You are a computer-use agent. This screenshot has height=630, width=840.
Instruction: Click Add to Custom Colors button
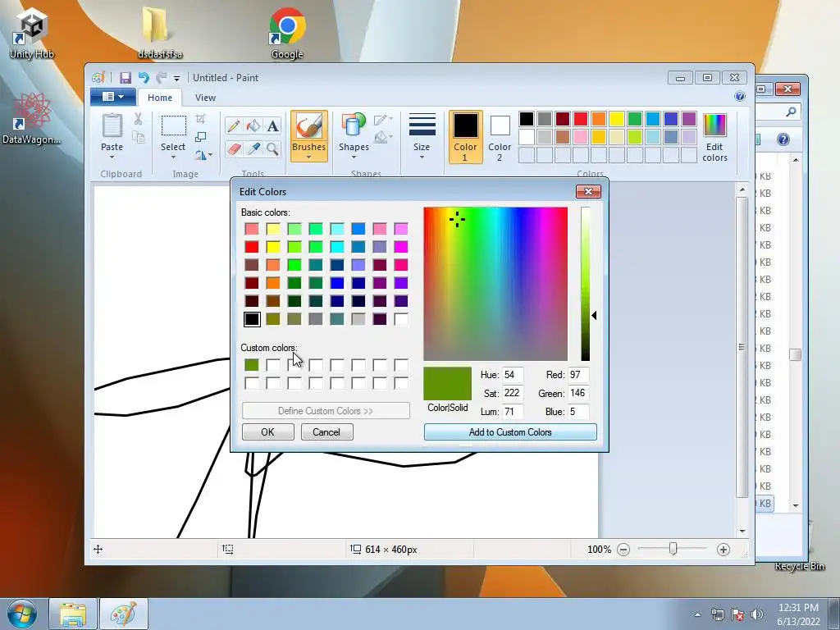pos(510,432)
